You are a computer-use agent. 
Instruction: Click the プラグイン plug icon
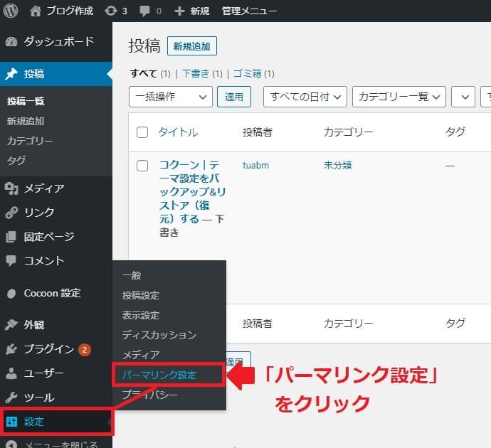tap(11, 349)
